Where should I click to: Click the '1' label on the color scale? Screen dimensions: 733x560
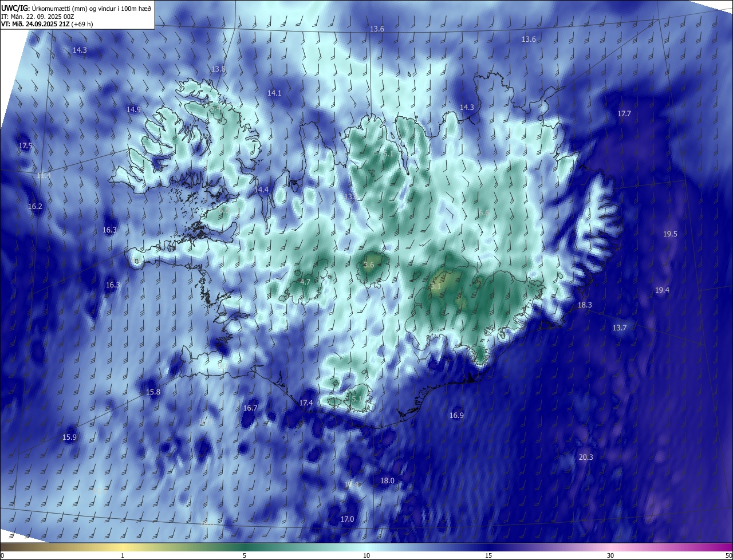123,555
